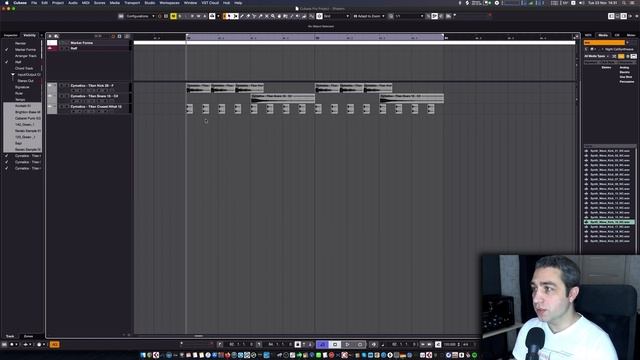
Task: Switch to the CR tab
Action: (x=617, y=35)
